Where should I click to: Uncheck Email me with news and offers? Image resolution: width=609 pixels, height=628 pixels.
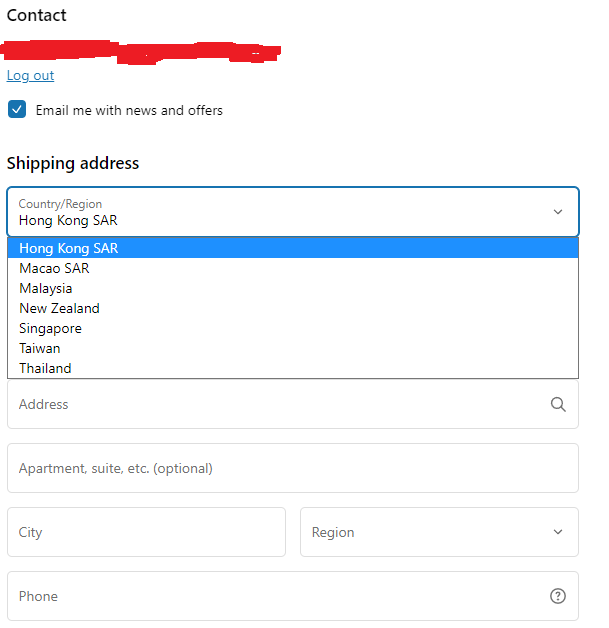click(17, 109)
